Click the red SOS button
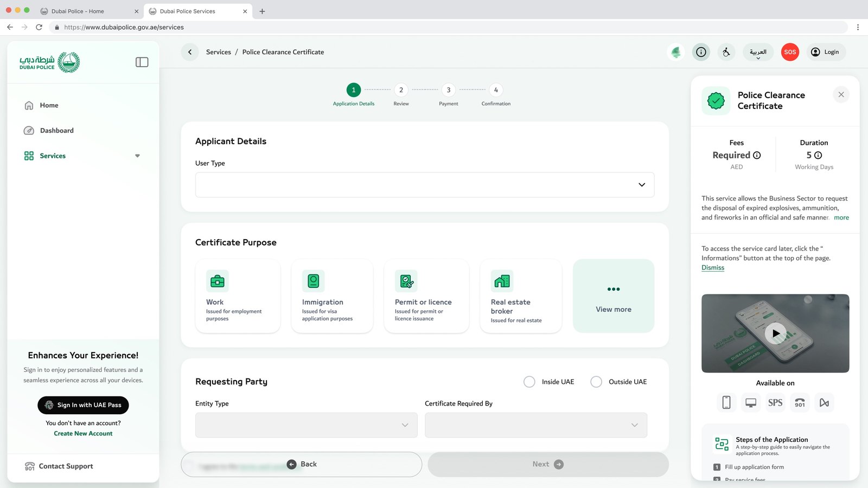The image size is (868, 488). (790, 52)
